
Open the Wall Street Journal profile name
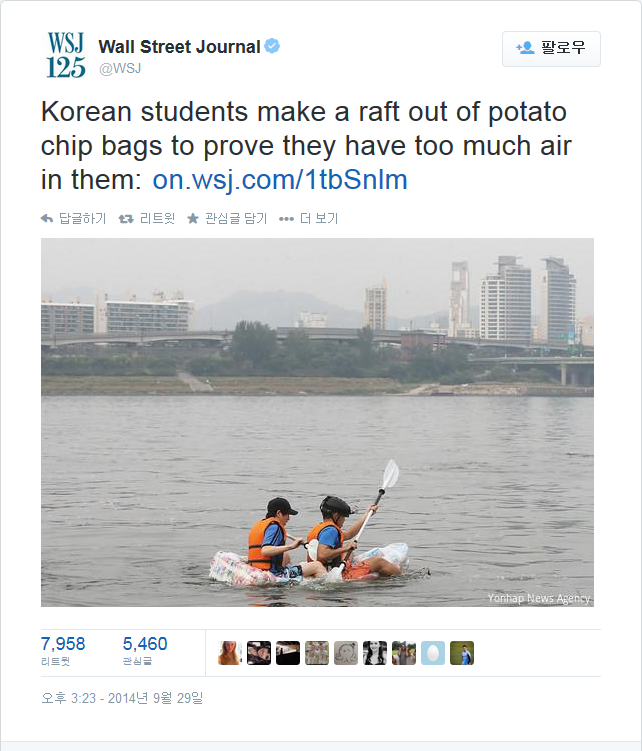tap(179, 47)
